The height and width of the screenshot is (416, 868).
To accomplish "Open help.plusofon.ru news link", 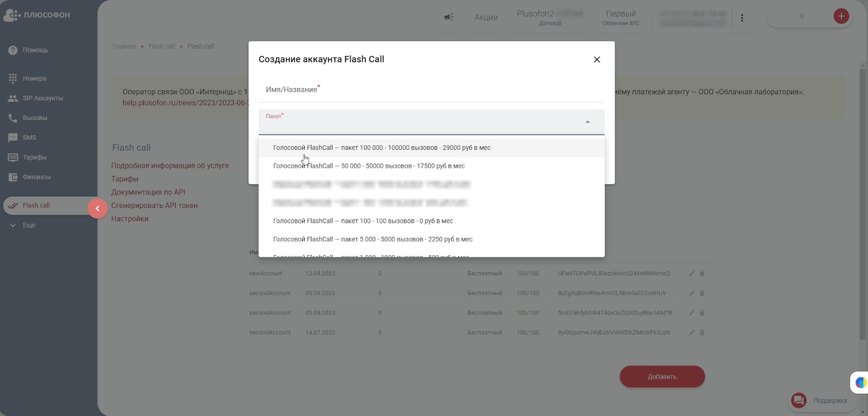I will click(185, 103).
